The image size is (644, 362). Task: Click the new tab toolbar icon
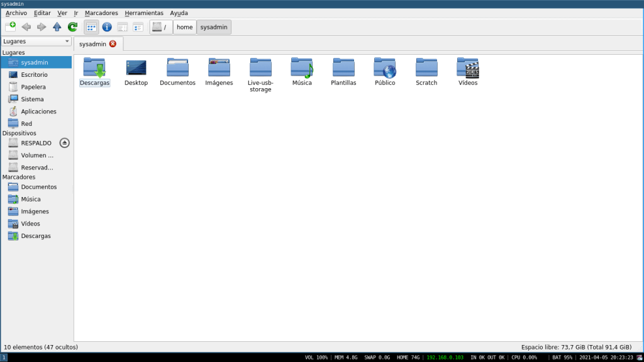10,26
